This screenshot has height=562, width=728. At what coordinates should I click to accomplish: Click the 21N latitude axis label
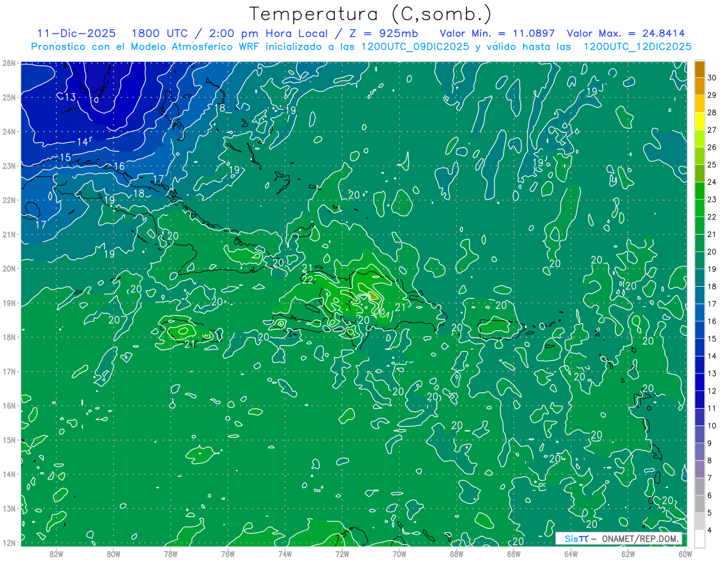(8, 234)
